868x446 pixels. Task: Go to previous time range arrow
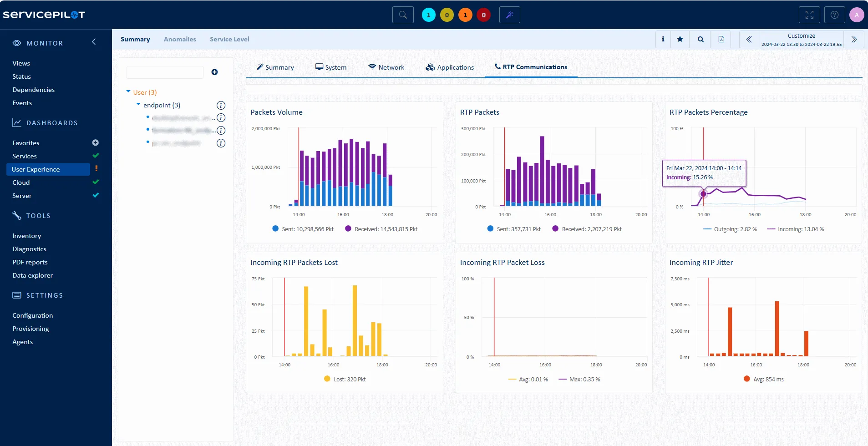(749, 40)
